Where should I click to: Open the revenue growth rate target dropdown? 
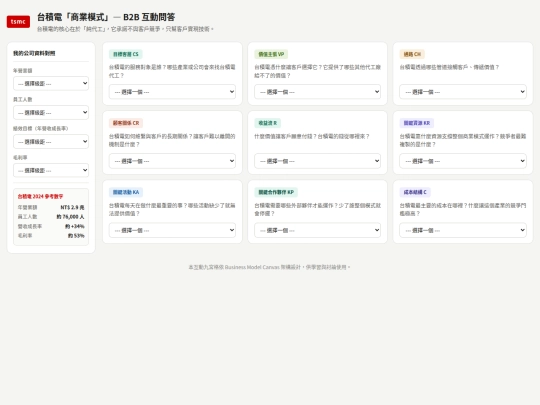click(51, 142)
